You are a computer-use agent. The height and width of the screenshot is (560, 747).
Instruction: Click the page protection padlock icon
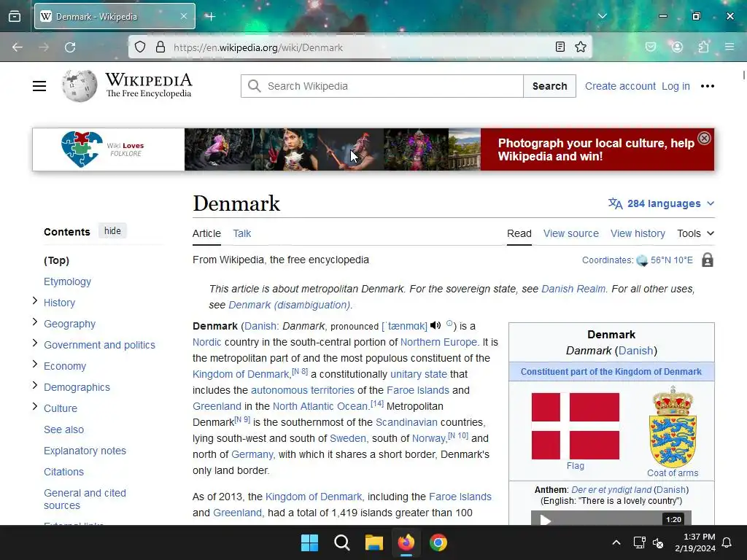click(708, 260)
